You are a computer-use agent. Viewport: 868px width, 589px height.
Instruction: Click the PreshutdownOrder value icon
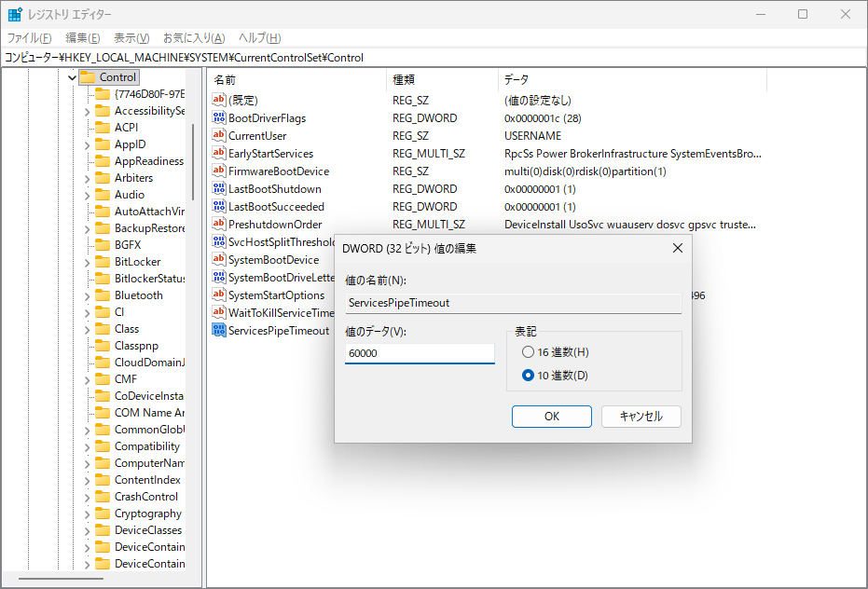(x=219, y=225)
